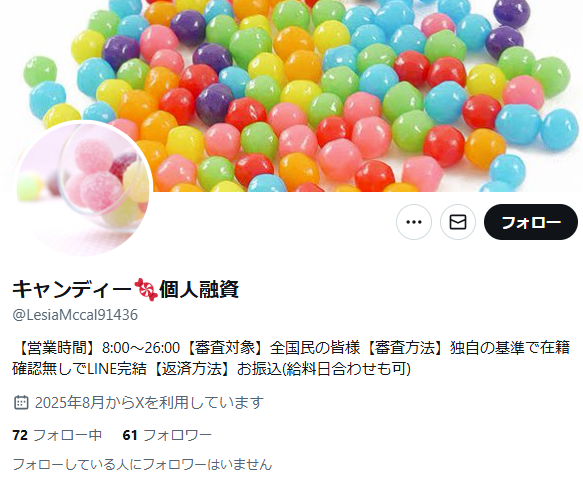Click the フォローしている人にフォロワーはいません notice
The width and height of the screenshot is (583, 495).
coord(142,465)
